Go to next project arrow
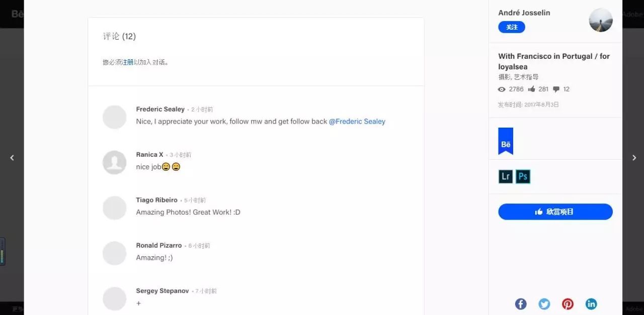644x315 pixels. pos(634,158)
